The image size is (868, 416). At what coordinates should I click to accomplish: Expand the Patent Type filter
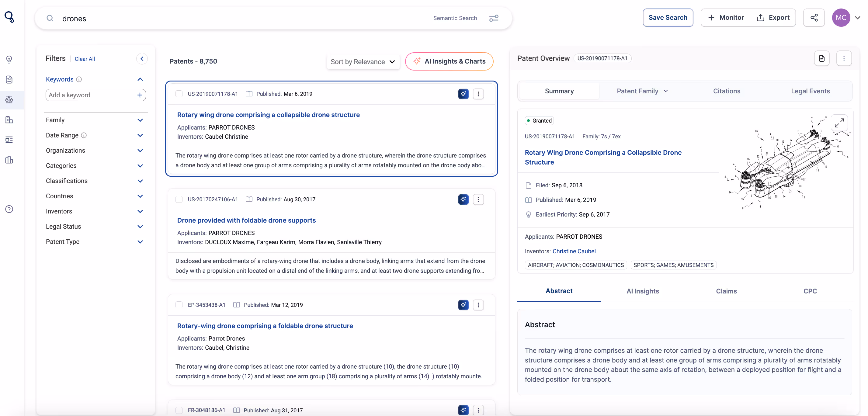[140, 241]
